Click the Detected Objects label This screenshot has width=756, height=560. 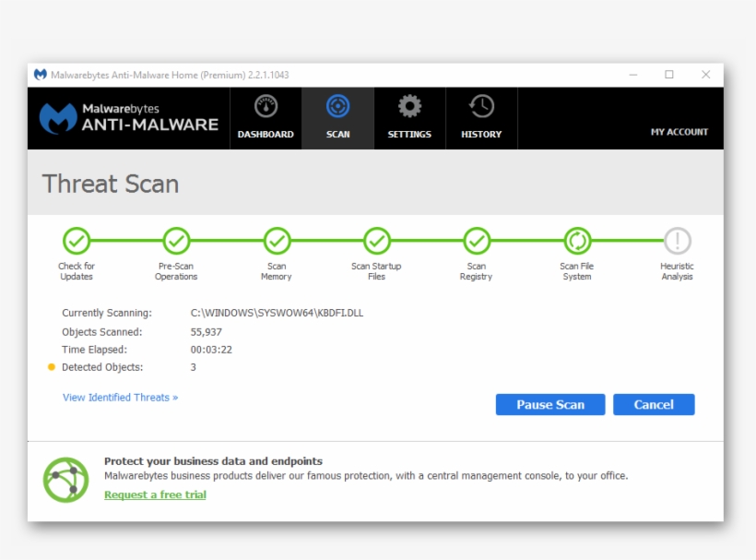[102, 367]
